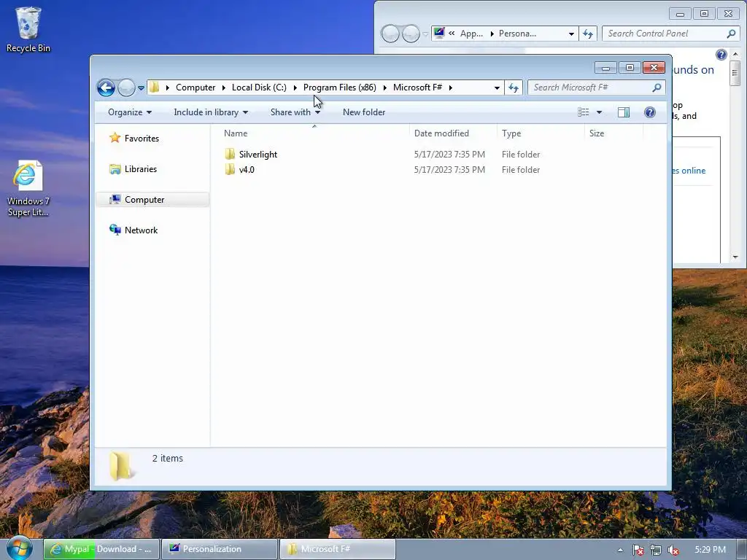Go back using the Explorer back arrow
This screenshot has height=560, width=747.
[x=106, y=87]
